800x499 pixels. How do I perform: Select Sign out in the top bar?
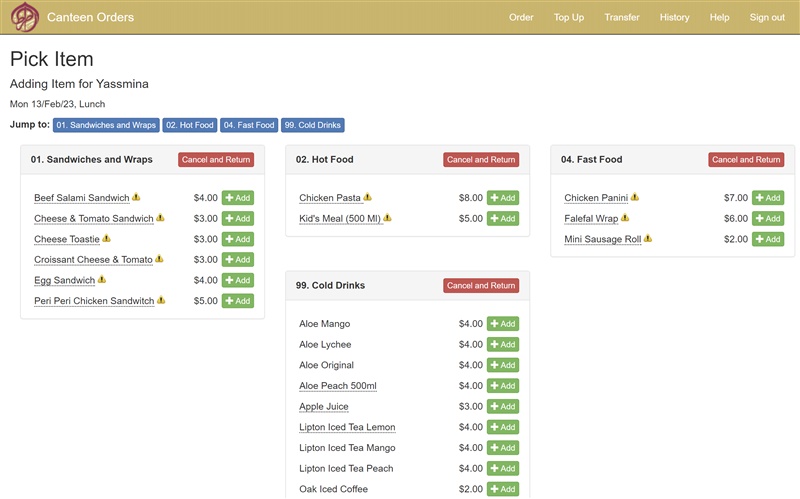coord(767,17)
